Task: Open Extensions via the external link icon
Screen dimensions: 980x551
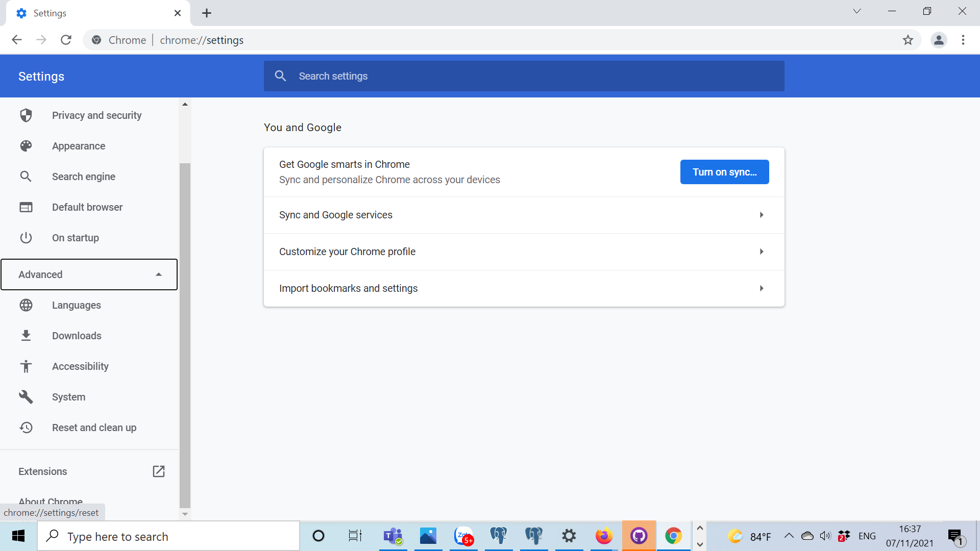Action: click(159, 471)
